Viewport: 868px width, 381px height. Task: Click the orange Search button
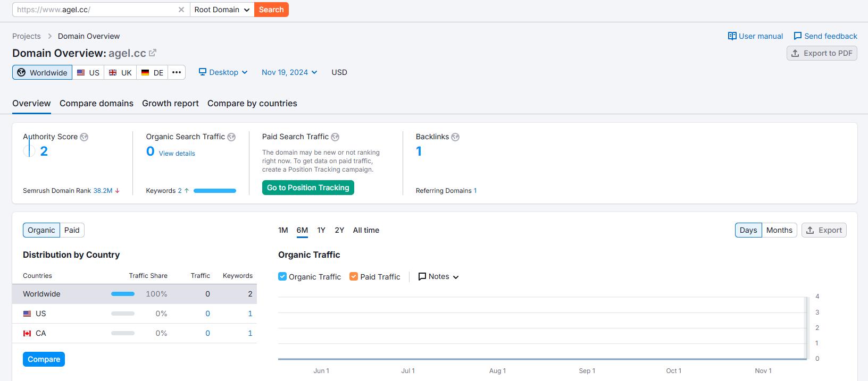point(271,10)
